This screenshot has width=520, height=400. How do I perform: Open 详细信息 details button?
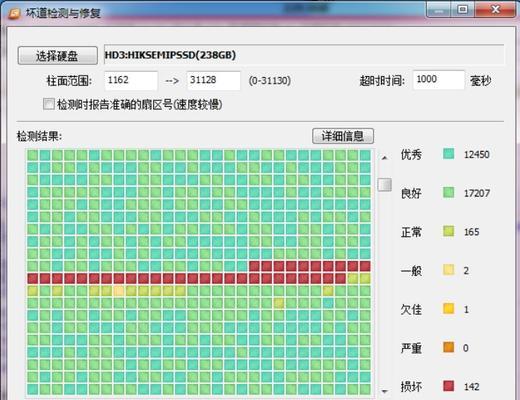[343, 136]
